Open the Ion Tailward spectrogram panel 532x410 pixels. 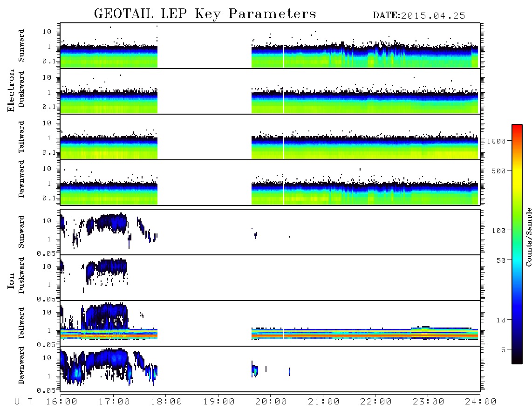(270, 323)
